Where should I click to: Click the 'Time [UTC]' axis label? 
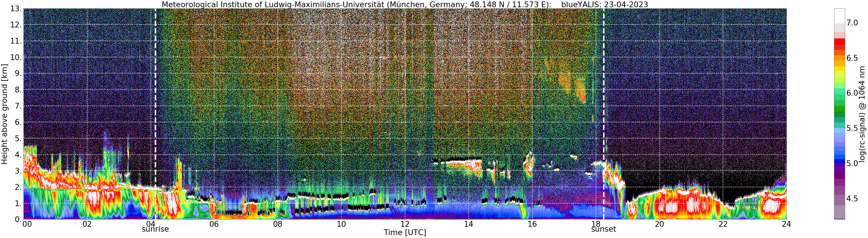tap(405, 233)
